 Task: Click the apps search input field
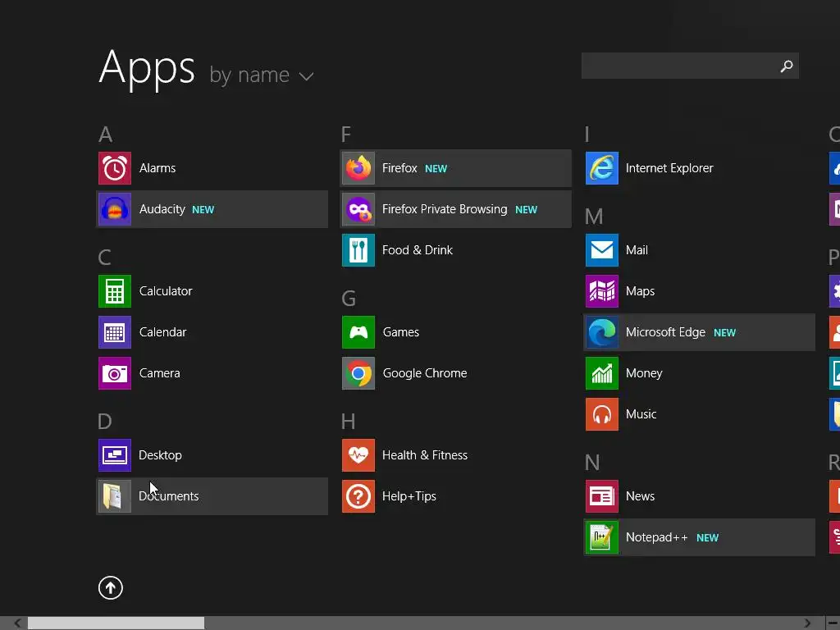click(x=690, y=66)
